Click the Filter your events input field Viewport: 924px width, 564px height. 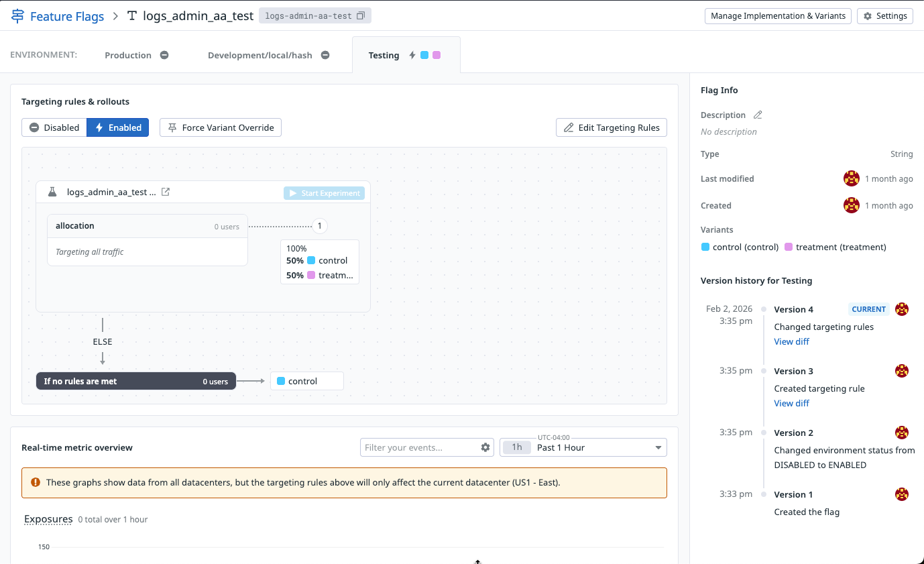420,448
